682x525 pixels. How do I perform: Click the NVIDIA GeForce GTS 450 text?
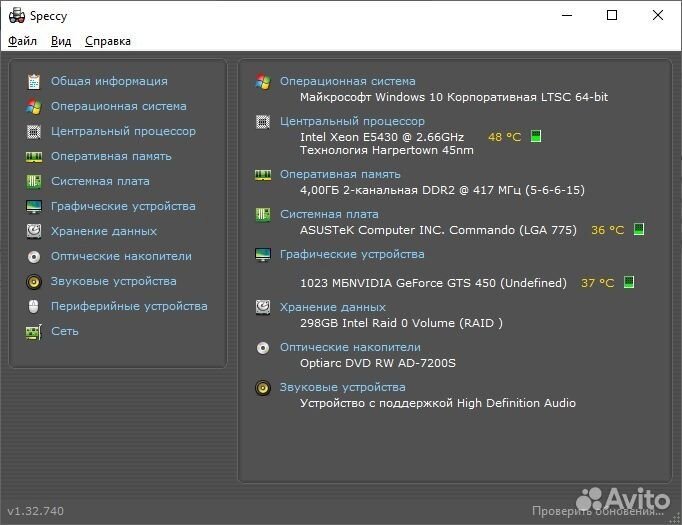tap(433, 283)
